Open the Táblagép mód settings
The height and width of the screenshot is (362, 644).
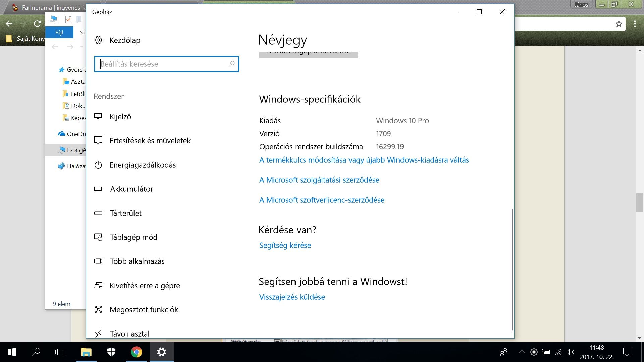133,237
